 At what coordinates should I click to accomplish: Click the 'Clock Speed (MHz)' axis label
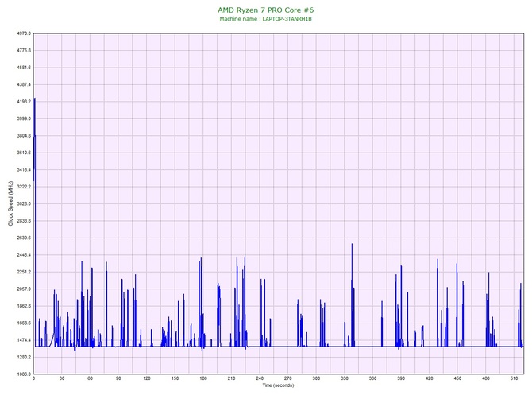click(10, 203)
